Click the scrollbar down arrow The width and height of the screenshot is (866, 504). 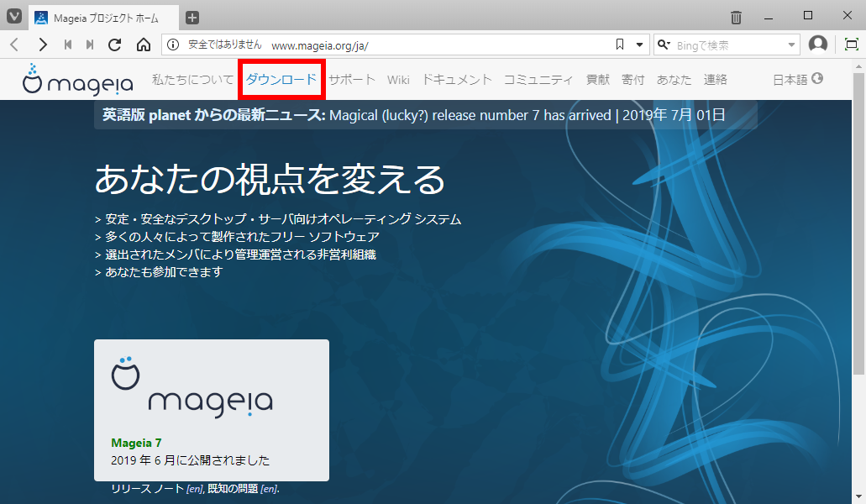[858, 496]
